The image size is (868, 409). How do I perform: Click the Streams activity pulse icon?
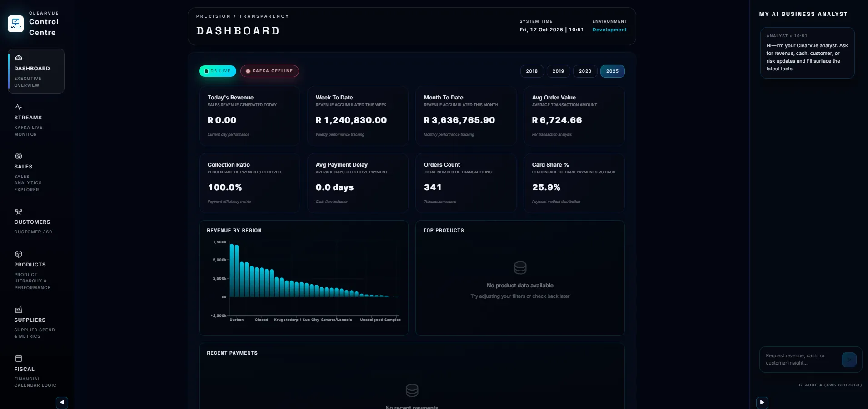(x=19, y=107)
